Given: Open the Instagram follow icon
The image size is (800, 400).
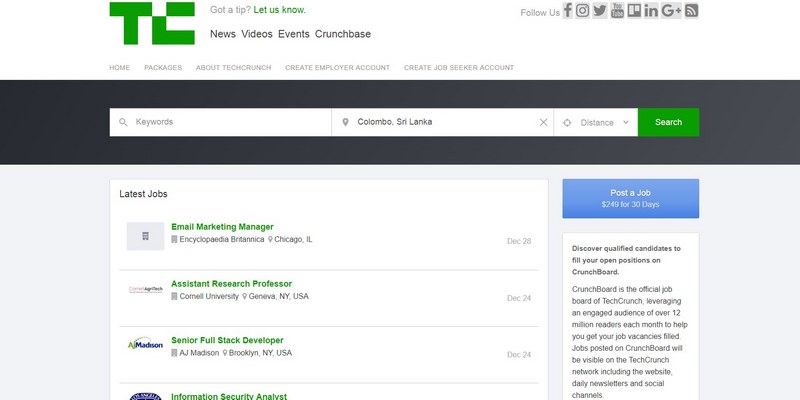Looking at the screenshot, I should click(x=583, y=10).
